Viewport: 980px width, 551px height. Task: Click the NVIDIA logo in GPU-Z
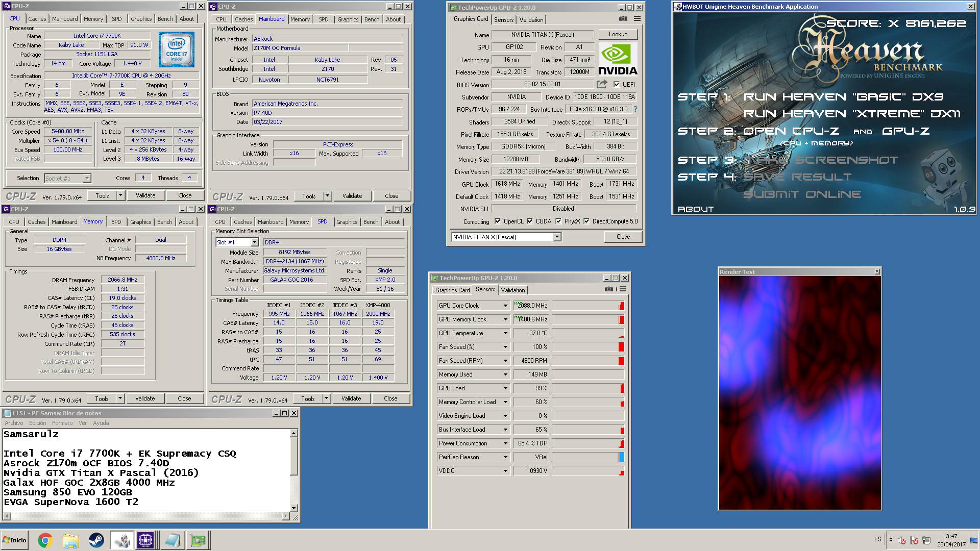[618, 59]
